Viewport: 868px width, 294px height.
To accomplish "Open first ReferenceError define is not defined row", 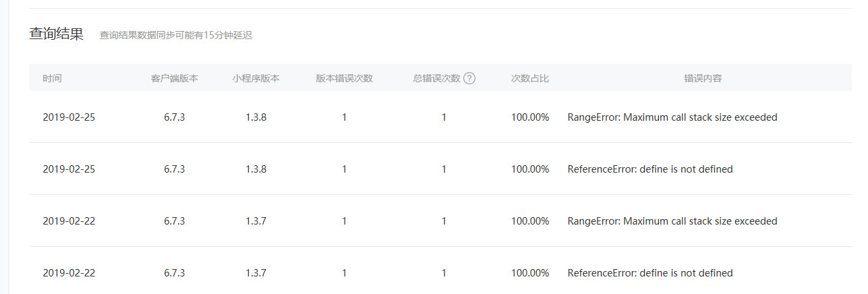I will [x=649, y=169].
